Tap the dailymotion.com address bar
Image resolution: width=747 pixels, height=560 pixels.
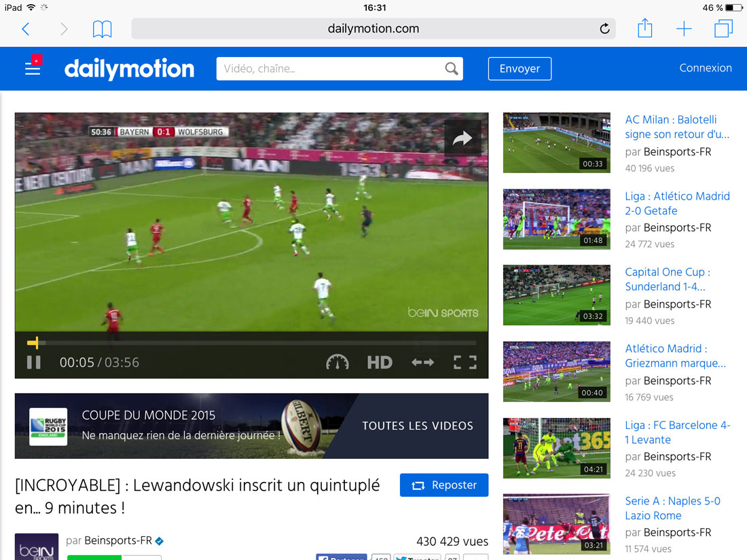click(373, 29)
